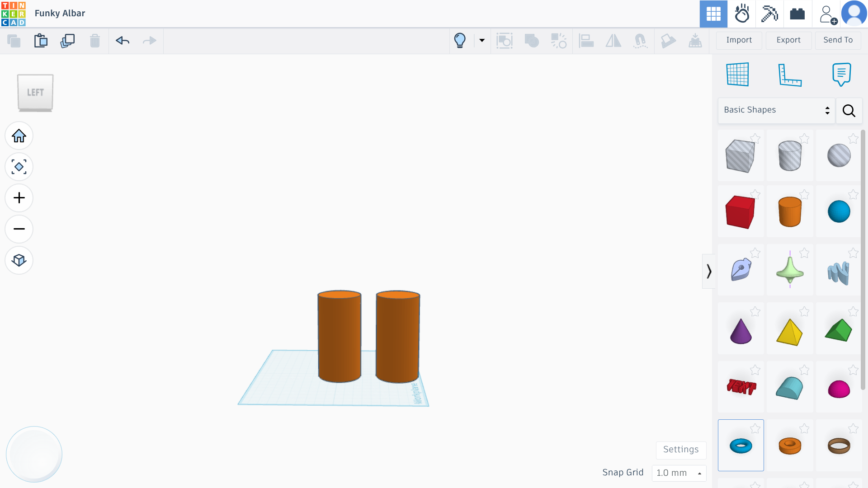Click Fit all in view icon

click(19, 167)
